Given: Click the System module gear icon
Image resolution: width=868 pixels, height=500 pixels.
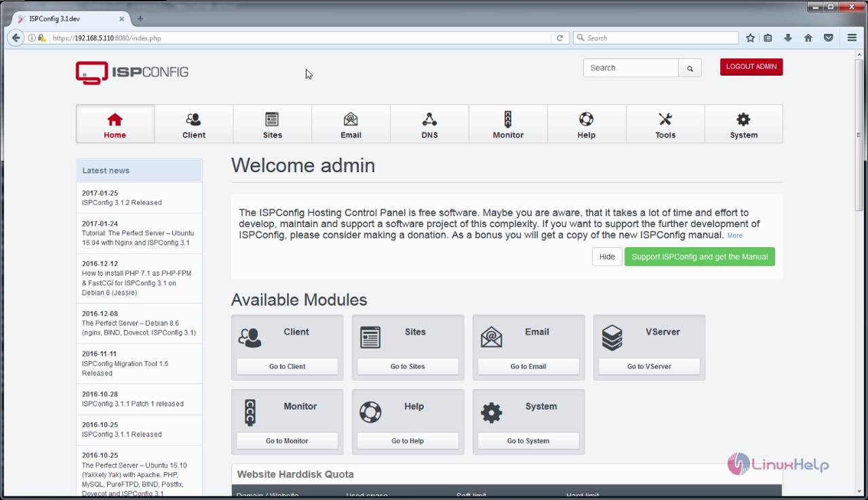Looking at the screenshot, I should [x=491, y=413].
